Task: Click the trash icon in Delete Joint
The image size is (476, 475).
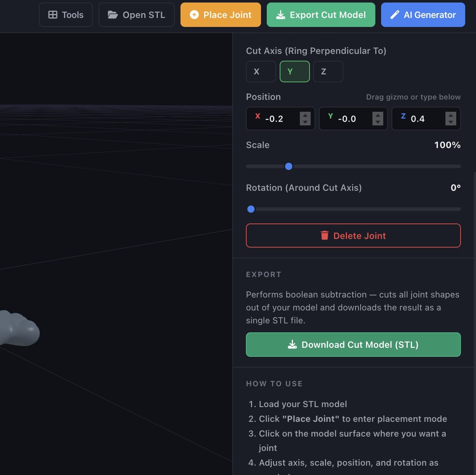Action: coord(325,235)
